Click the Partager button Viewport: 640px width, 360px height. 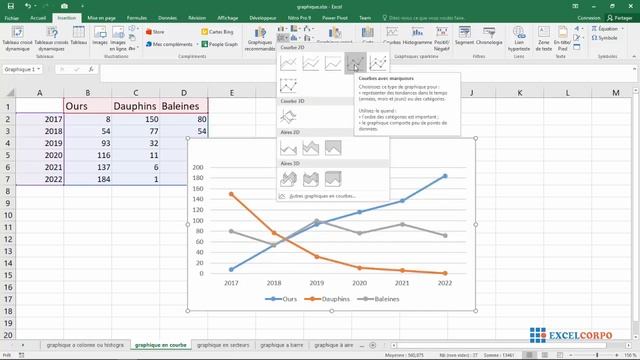click(x=620, y=18)
